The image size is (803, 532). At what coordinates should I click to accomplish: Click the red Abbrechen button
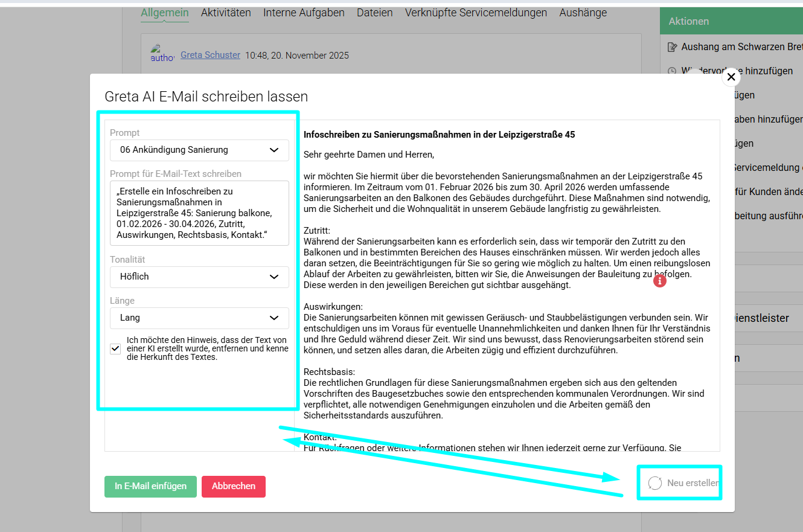[x=234, y=486]
